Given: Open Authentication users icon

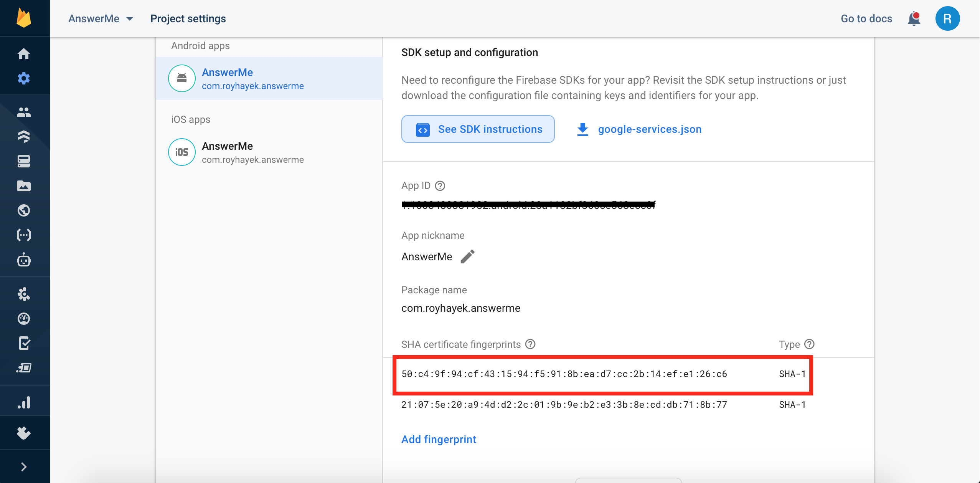Looking at the screenshot, I should tap(24, 112).
